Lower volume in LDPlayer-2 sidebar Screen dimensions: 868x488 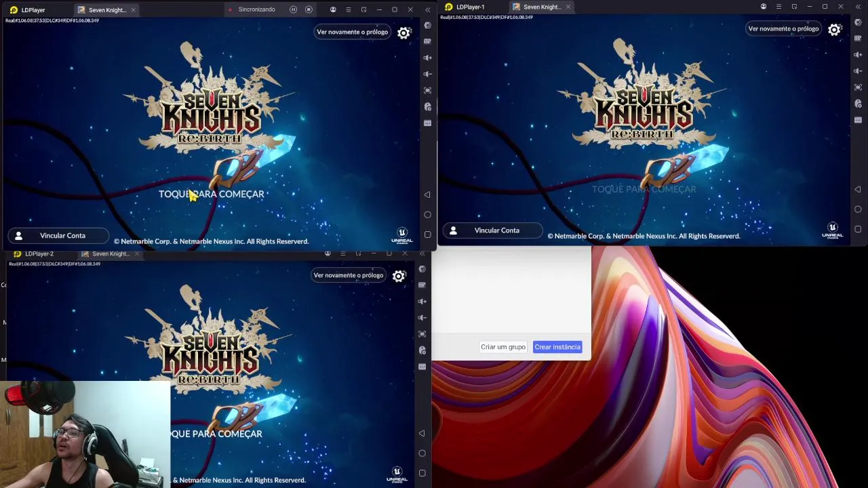click(x=422, y=318)
